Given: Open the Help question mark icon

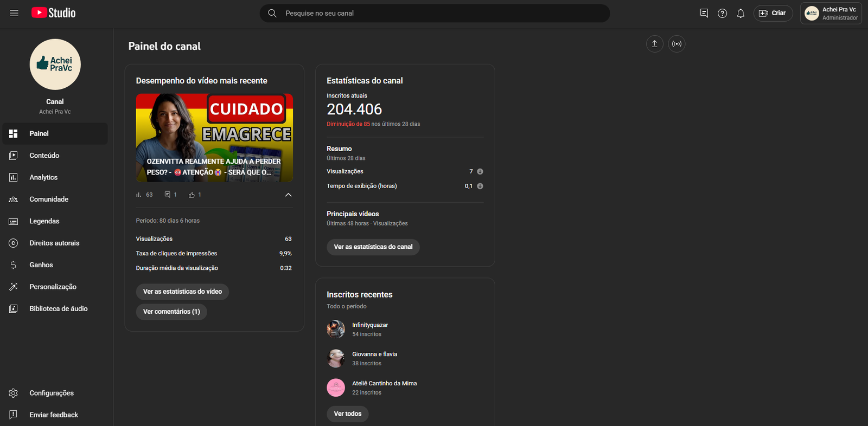Looking at the screenshot, I should pos(722,13).
